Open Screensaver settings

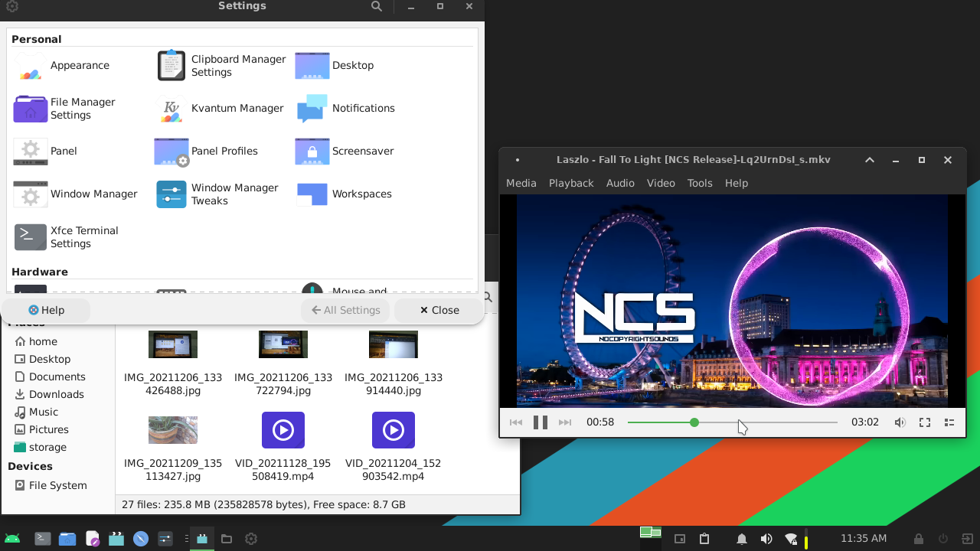click(345, 152)
